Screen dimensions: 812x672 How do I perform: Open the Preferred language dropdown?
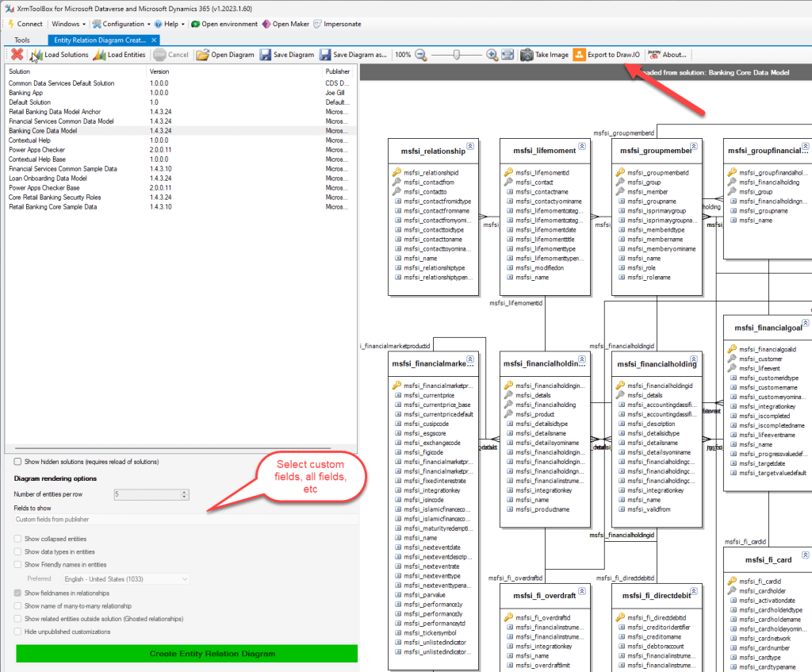pyautogui.click(x=125, y=579)
